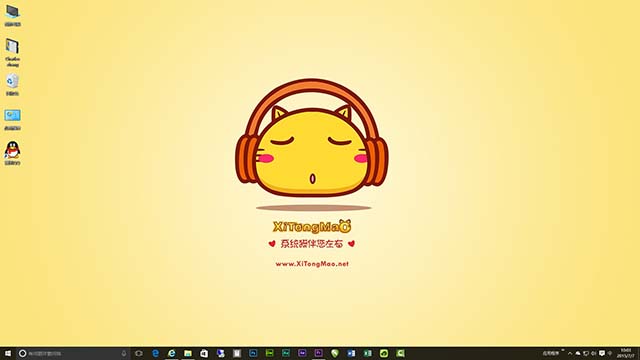Launch Microsoft Word from the taskbar

click(x=351, y=353)
